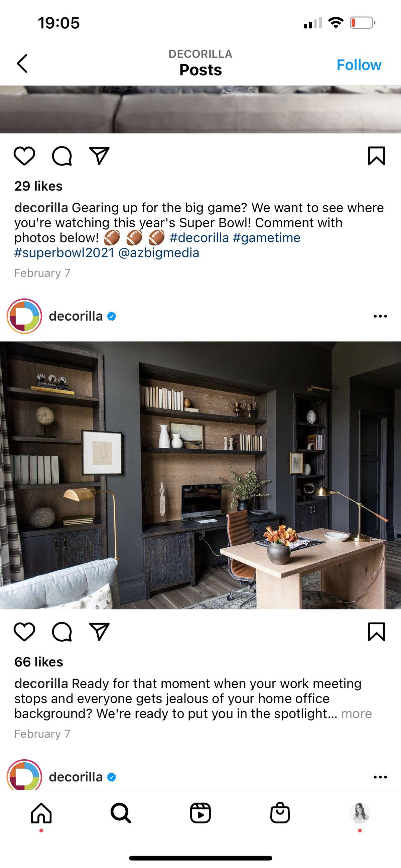The height and width of the screenshot is (868, 401).
Task: Follow the Decorilla account
Action: [x=359, y=65]
